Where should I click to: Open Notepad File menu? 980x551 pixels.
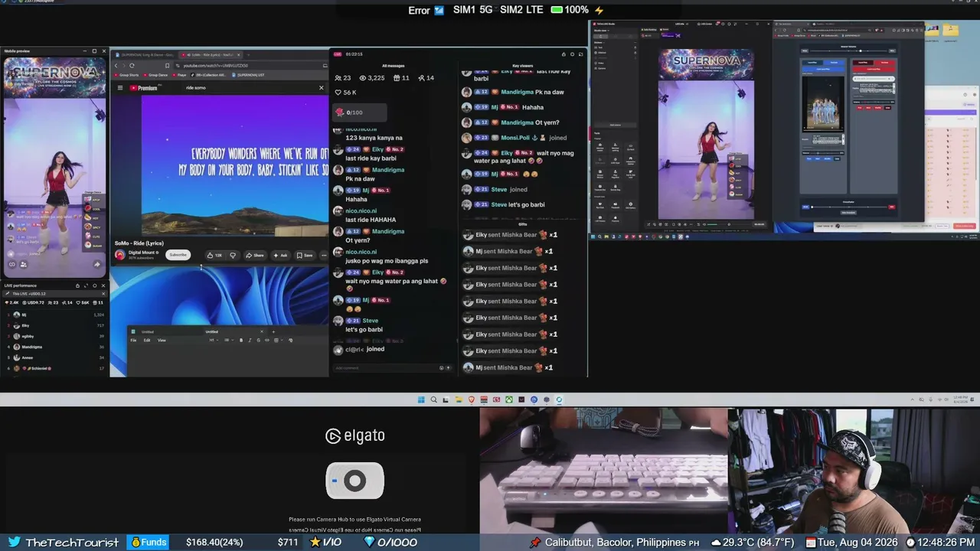coord(133,340)
